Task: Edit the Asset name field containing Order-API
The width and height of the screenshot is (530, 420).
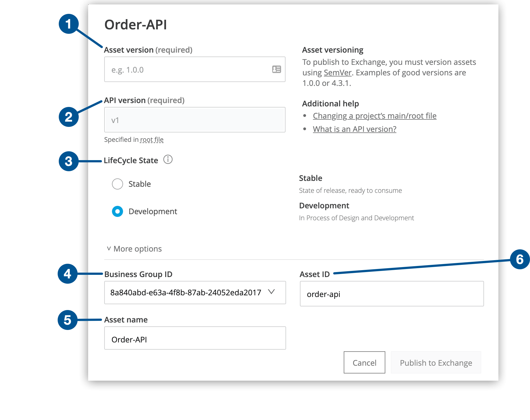Action: (195, 338)
